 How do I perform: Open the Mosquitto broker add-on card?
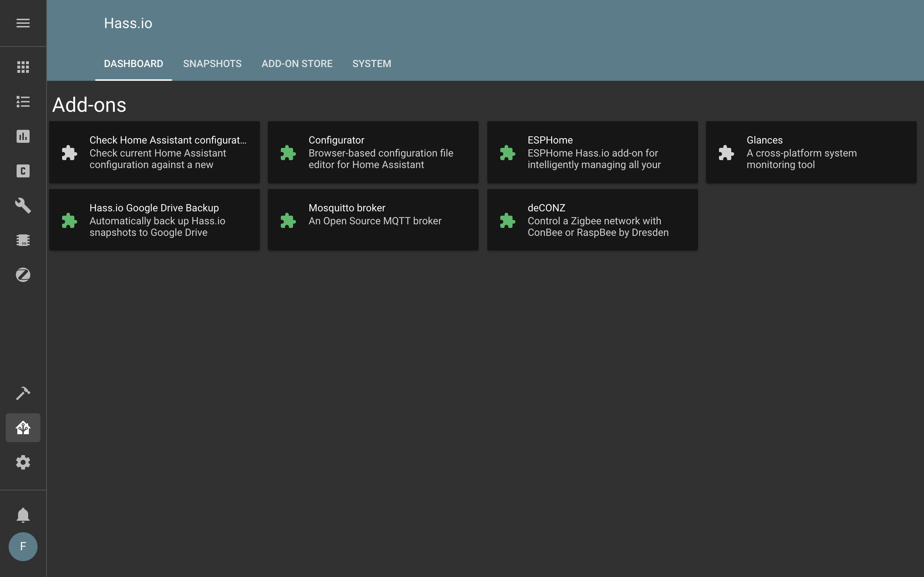coord(373,220)
